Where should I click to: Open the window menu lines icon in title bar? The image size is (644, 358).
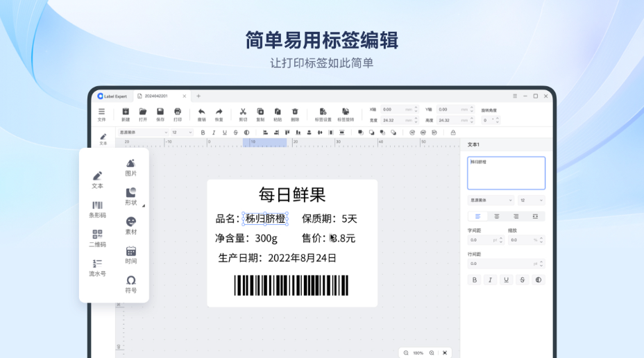[x=515, y=96]
